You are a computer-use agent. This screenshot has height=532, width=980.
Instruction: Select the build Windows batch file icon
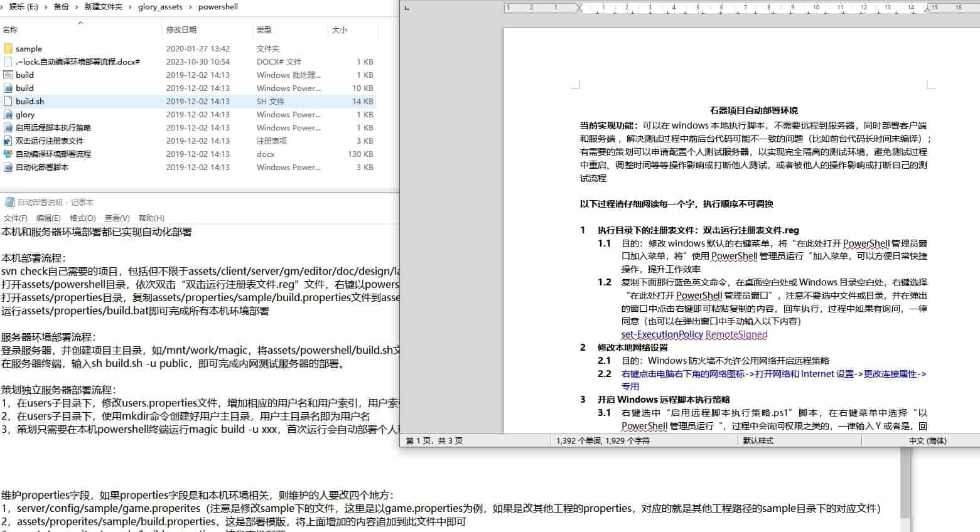pos(8,75)
